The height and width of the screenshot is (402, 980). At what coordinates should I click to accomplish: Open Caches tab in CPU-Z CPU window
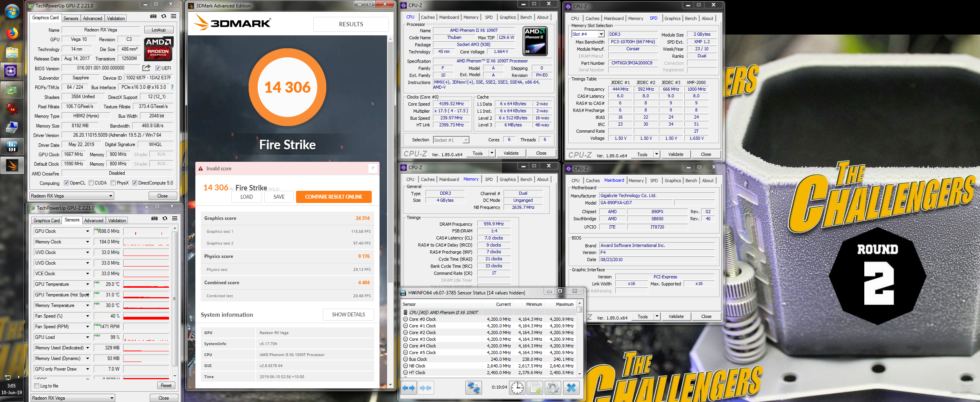(428, 17)
